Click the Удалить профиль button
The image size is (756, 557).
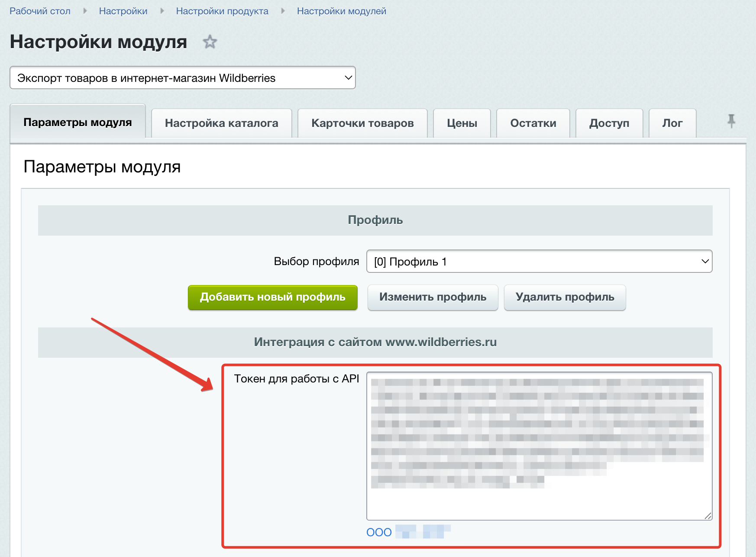(x=565, y=297)
